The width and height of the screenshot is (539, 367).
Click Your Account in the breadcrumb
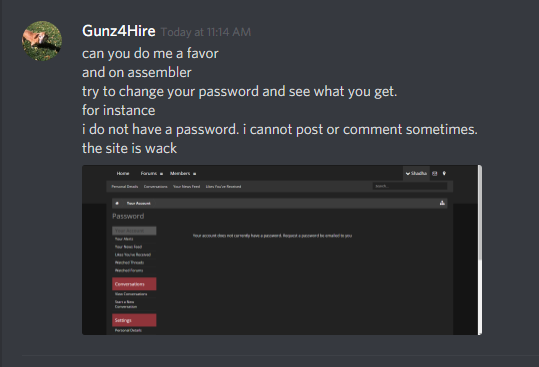coord(138,203)
